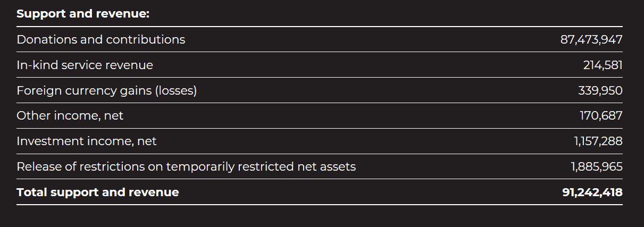
Task: Click the other income amount 170,687
Action: 601,116
